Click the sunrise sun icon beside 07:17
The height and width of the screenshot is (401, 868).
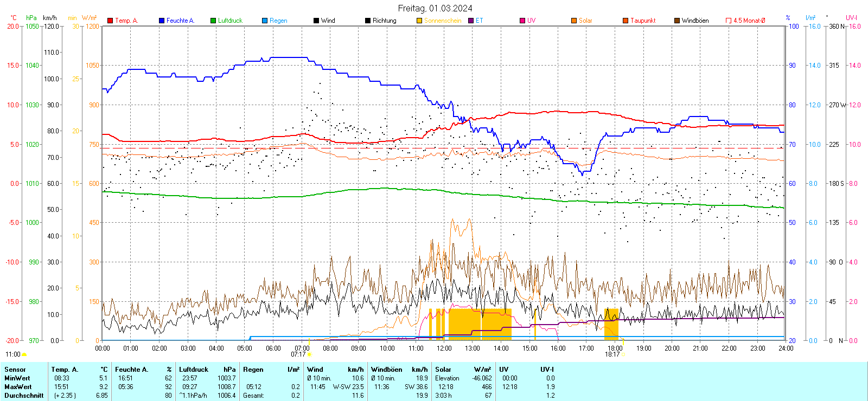pos(310,355)
